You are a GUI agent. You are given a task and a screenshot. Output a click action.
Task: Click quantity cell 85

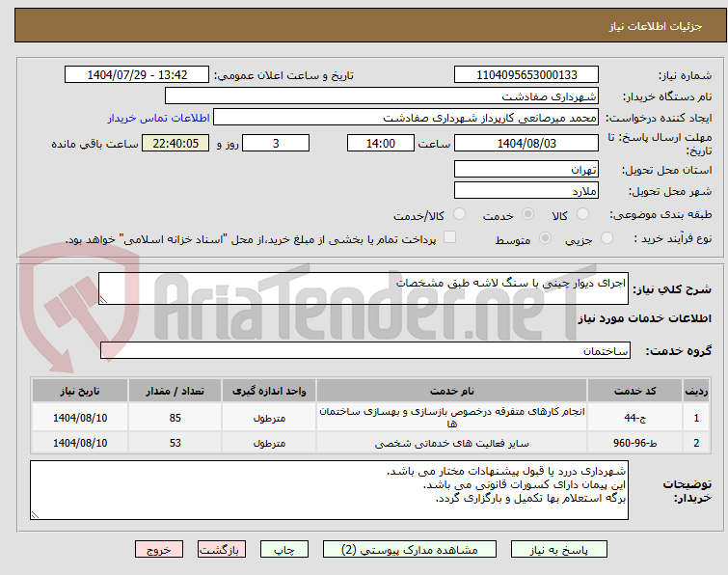click(175, 418)
